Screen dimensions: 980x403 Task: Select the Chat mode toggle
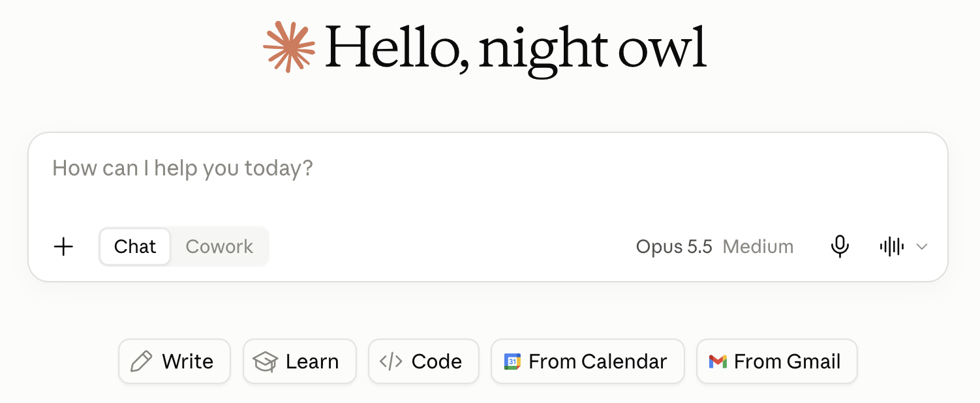(135, 246)
